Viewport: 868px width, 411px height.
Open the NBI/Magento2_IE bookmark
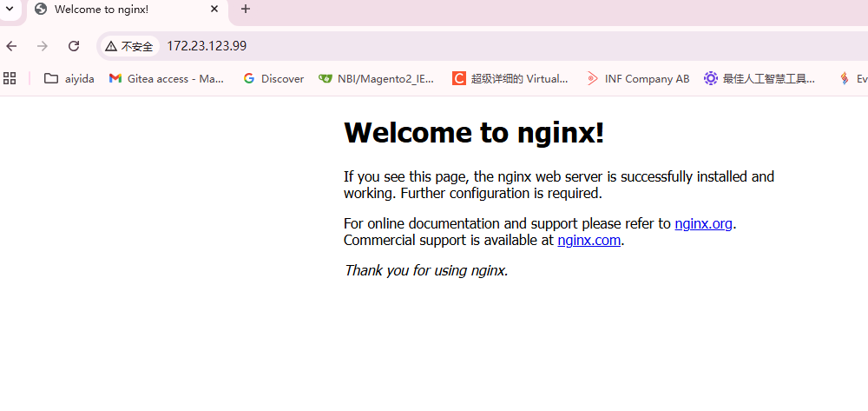377,79
